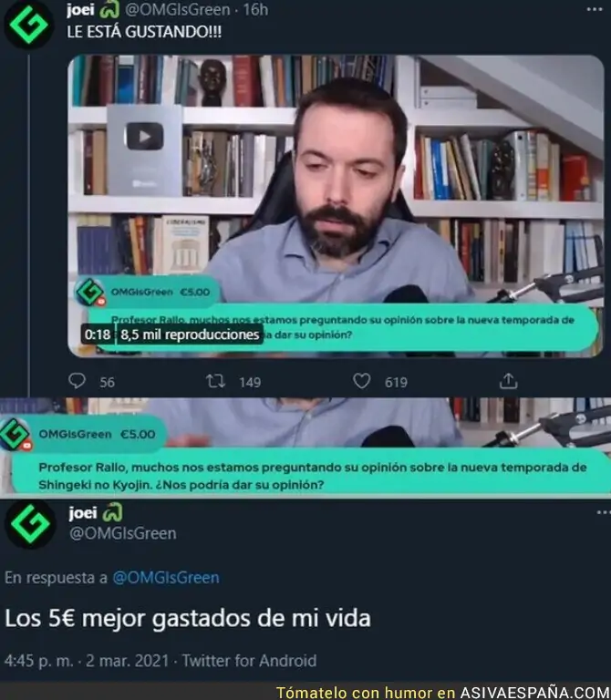Viewport: 611px width, 700px height.
Task: Follow the blue @OMGIsGreen reply-to link
Action: pos(166,577)
